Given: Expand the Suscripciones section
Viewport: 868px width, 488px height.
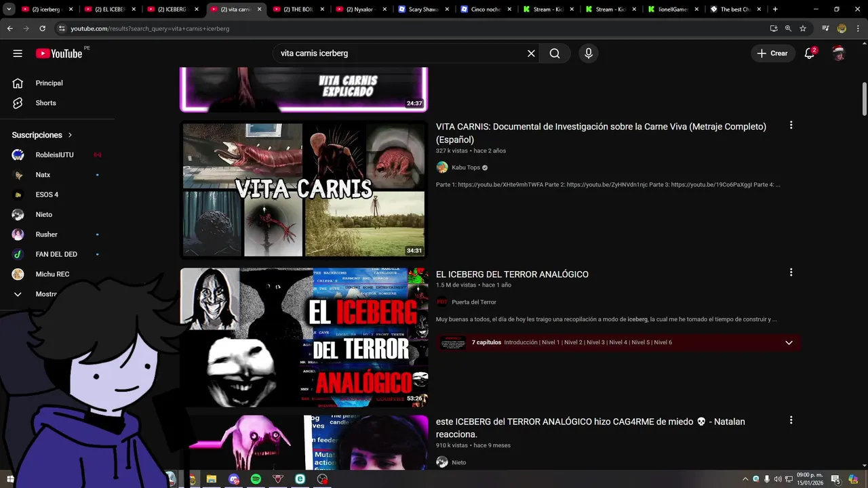Looking at the screenshot, I should 42,135.
